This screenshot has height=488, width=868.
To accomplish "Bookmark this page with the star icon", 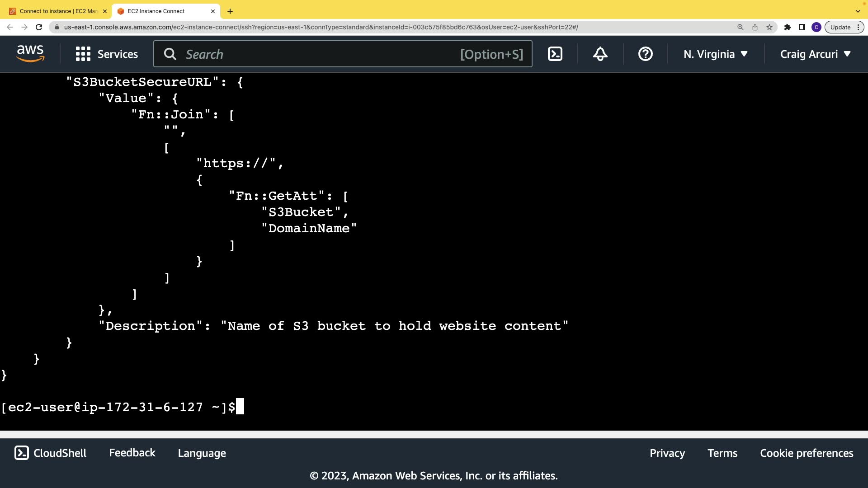I will tap(769, 27).
